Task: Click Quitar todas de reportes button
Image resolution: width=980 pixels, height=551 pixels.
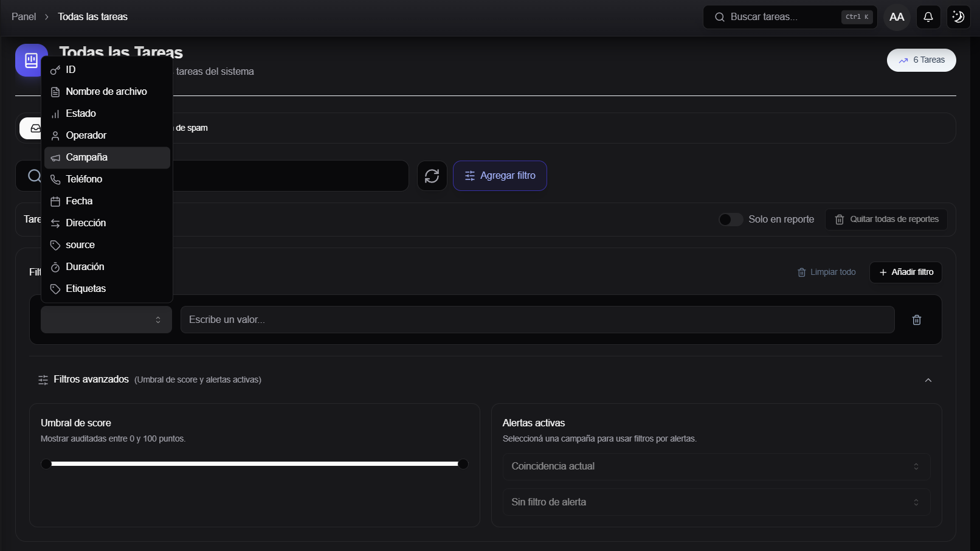Action: pyautogui.click(x=886, y=220)
